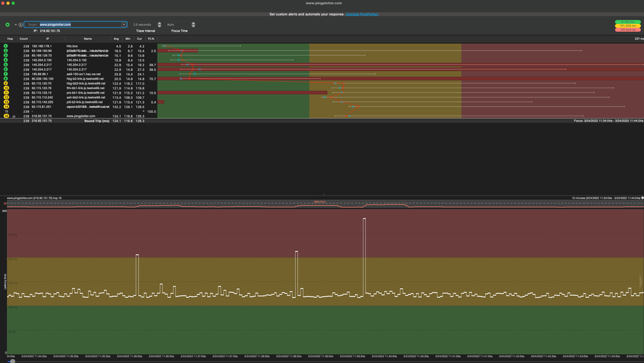This screenshot has height=363, width=644.
Task: Expand the target address history dropdown
Action: point(124,25)
